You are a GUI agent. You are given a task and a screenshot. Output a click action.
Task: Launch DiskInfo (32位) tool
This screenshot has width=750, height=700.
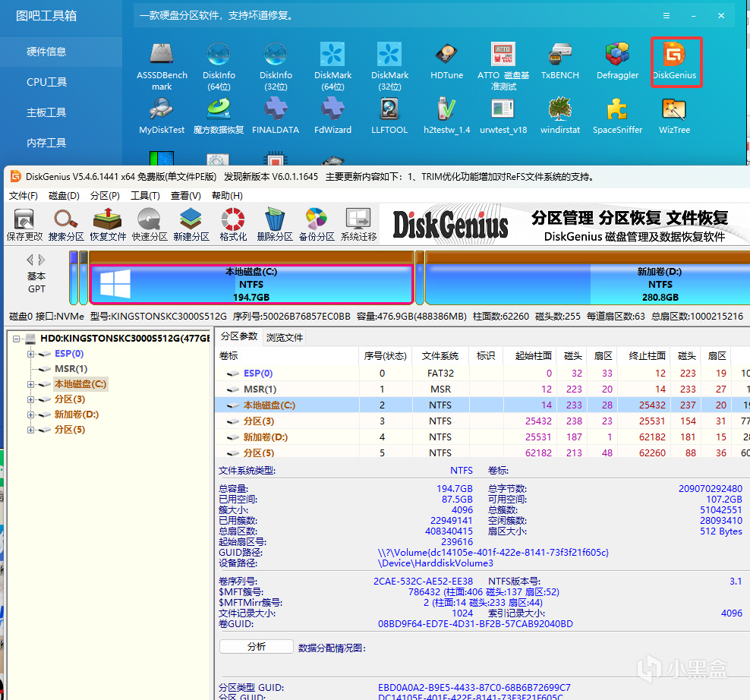click(x=276, y=66)
